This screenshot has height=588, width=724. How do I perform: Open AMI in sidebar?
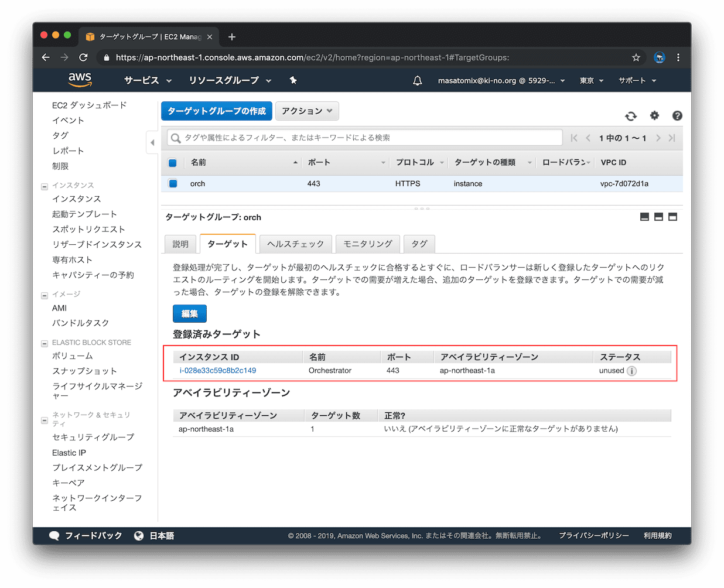[59, 308]
